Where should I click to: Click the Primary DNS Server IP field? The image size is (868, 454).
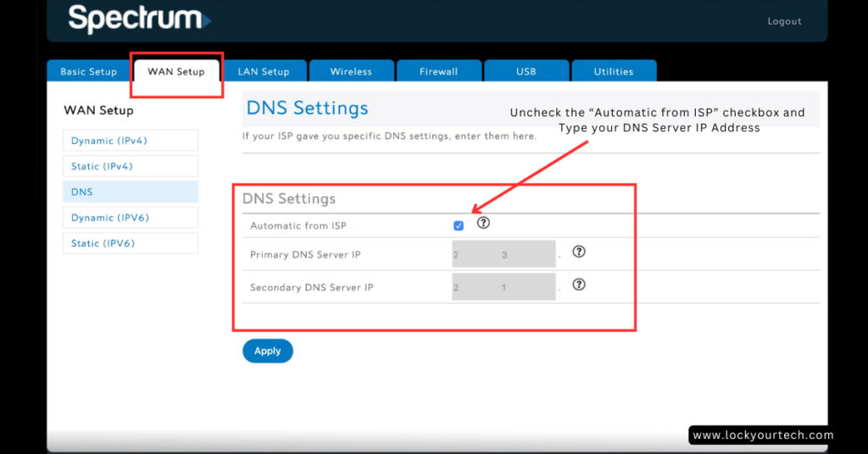pos(504,254)
